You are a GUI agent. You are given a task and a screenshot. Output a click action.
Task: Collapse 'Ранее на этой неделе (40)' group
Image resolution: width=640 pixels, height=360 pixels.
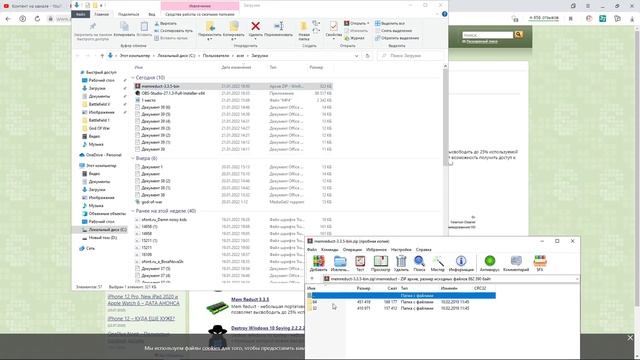click(133, 211)
